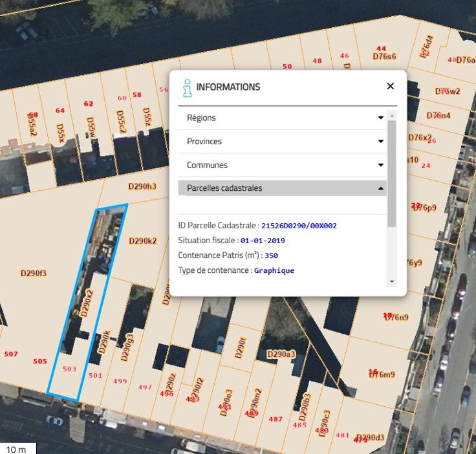Select the highlighted parcel D290x2 on map
476x454 pixels.
click(87, 303)
